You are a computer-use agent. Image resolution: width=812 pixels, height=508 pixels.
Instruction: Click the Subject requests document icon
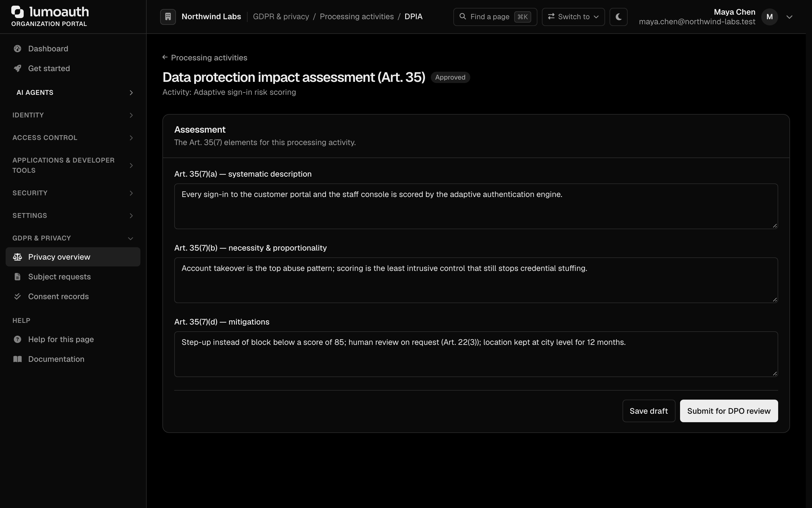(17, 277)
